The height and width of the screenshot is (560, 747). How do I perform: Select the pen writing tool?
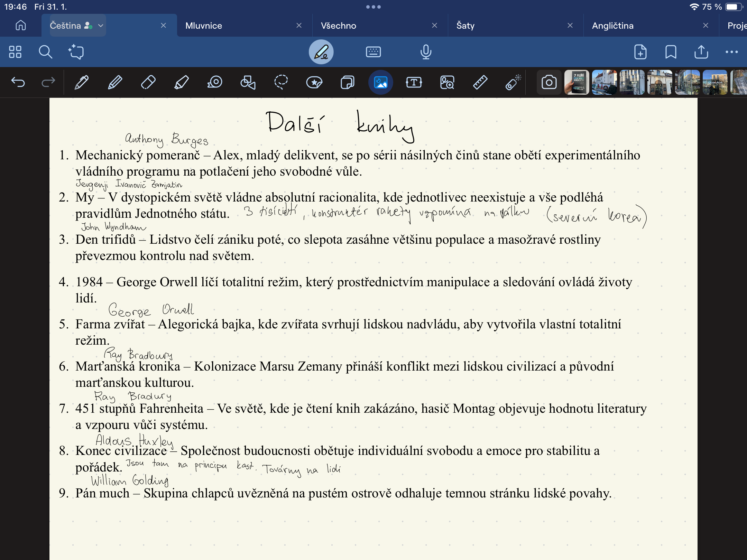pyautogui.click(x=82, y=82)
